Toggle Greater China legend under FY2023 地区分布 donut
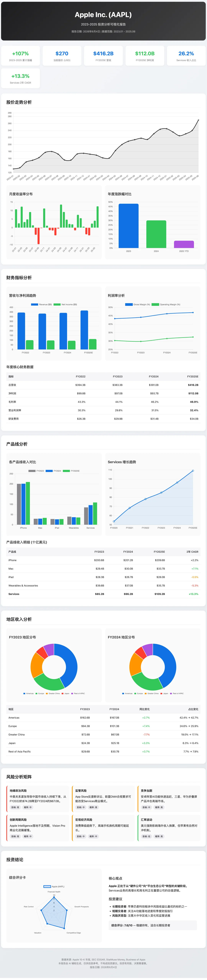Image resolution: width=207 pixels, height=980 pixels. pyautogui.click(x=53, y=693)
